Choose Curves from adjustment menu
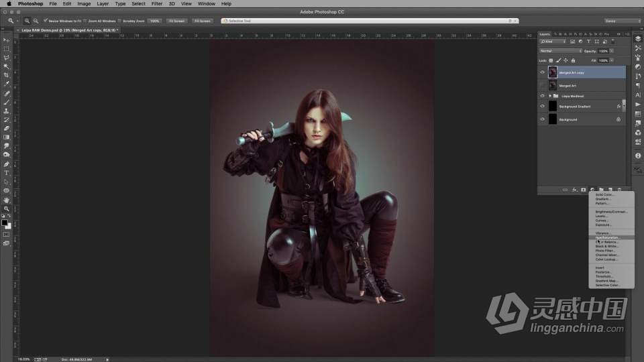644x362 pixels. click(x=612, y=221)
